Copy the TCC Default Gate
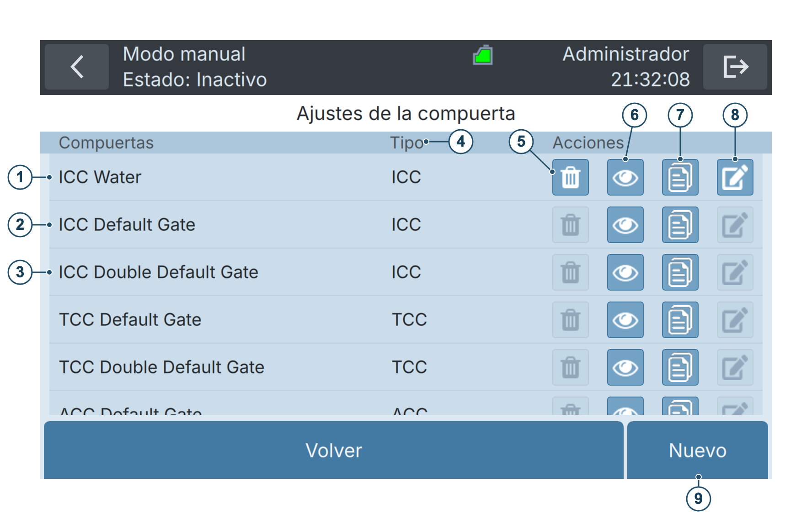This screenshot has height=519, width=812. (x=680, y=320)
